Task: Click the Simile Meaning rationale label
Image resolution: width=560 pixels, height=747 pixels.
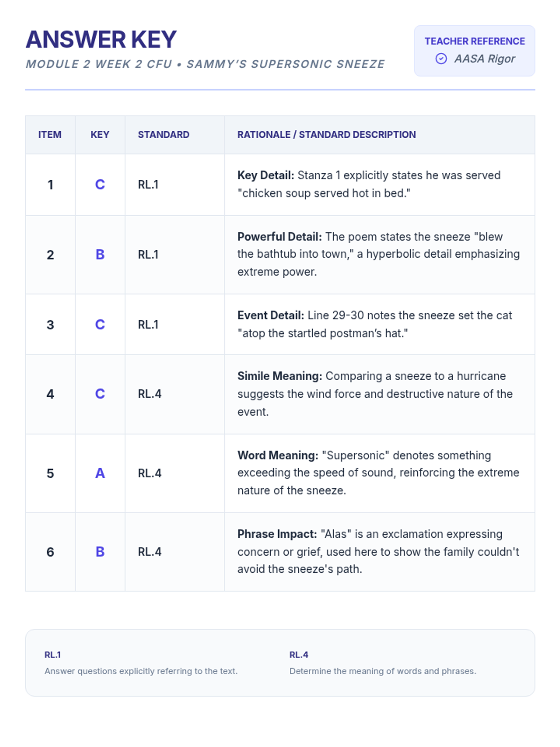Action: pyautogui.click(x=280, y=376)
